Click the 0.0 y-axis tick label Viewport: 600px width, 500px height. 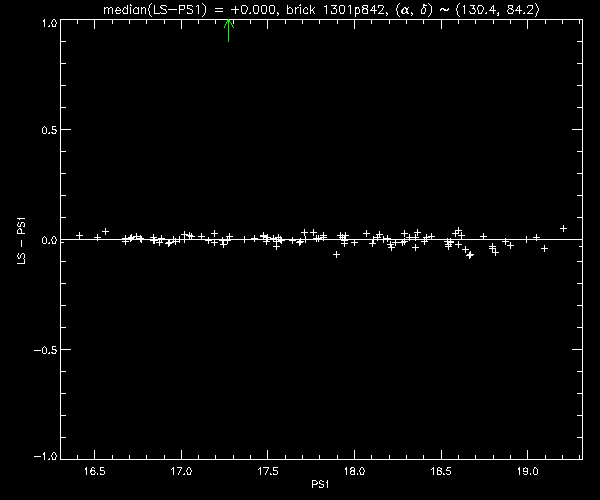49,240
